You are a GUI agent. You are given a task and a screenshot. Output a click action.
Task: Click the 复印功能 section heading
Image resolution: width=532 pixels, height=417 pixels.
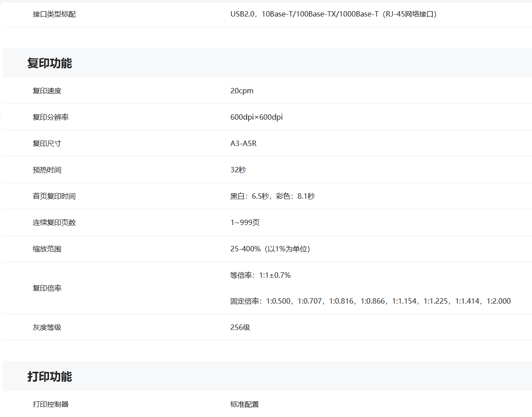pos(49,63)
